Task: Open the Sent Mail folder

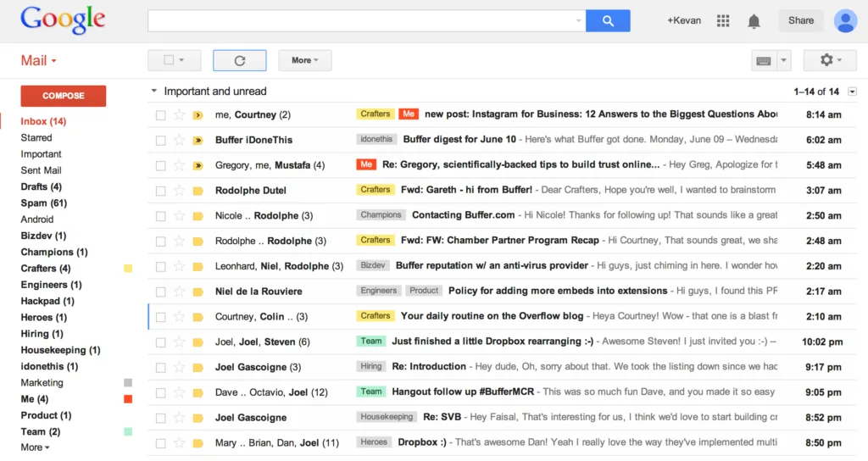Action: (41, 170)
